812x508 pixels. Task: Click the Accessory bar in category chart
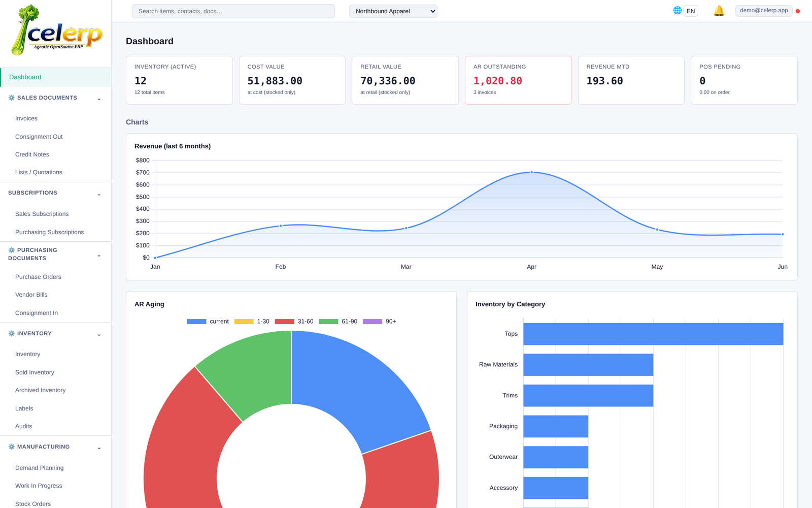point(556,488)
